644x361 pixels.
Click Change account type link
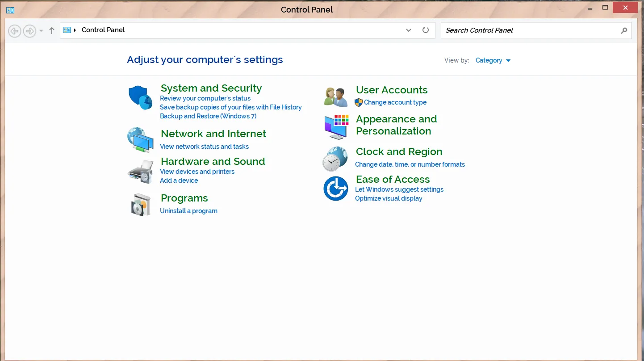click(x=395, y=102)
